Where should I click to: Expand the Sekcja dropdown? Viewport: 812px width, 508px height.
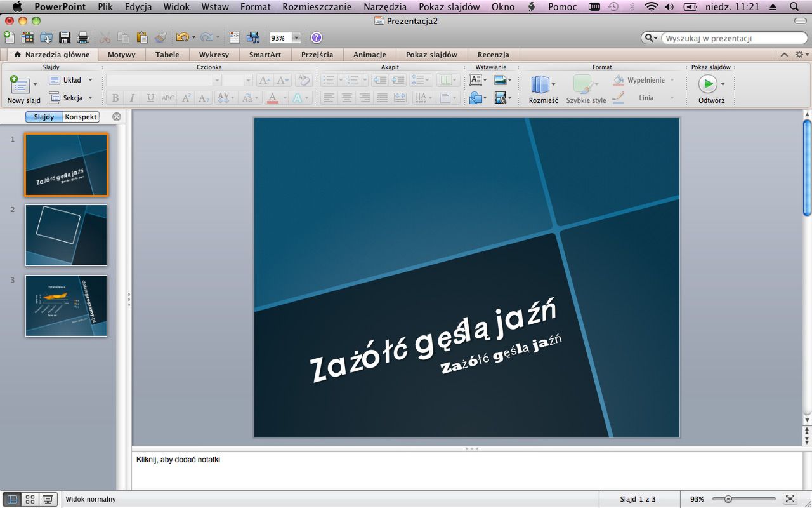coord(90,98)
